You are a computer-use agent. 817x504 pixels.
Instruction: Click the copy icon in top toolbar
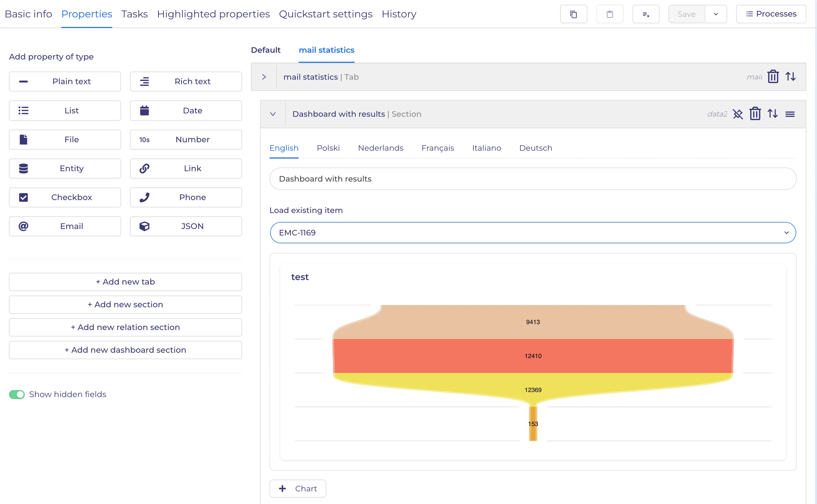click(573, 14)
